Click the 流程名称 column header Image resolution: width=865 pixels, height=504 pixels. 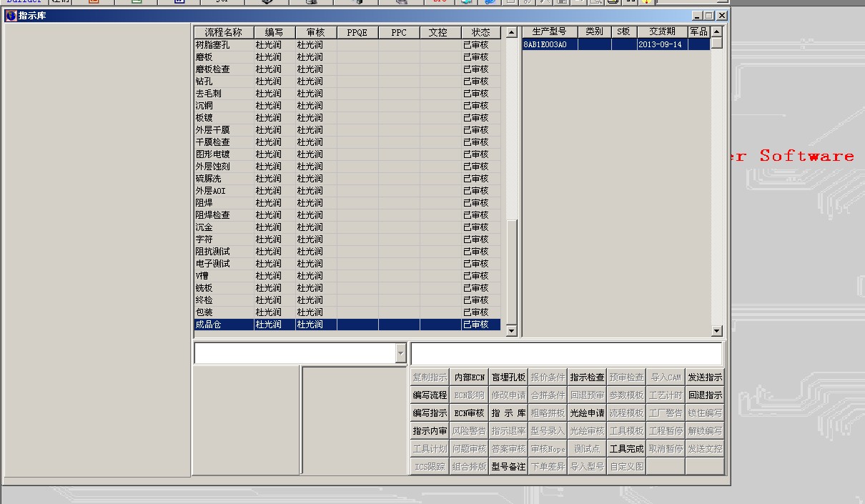[224, 32]
